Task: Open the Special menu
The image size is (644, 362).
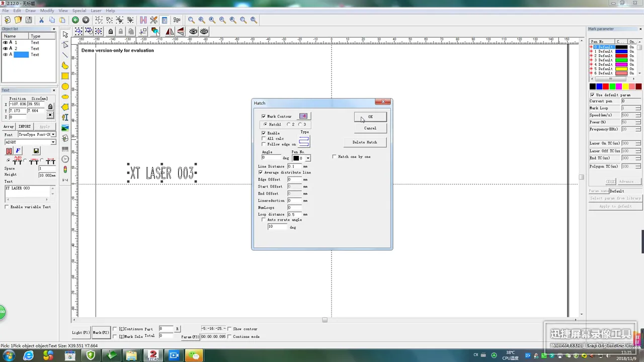Action: coord(79,11)
